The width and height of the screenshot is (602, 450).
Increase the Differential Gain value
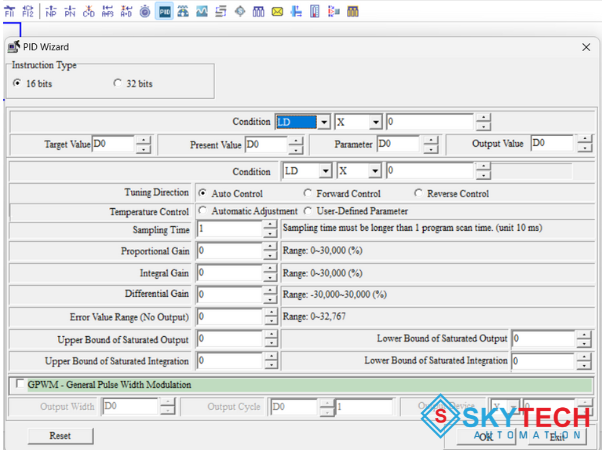click(x=270, y=290)
